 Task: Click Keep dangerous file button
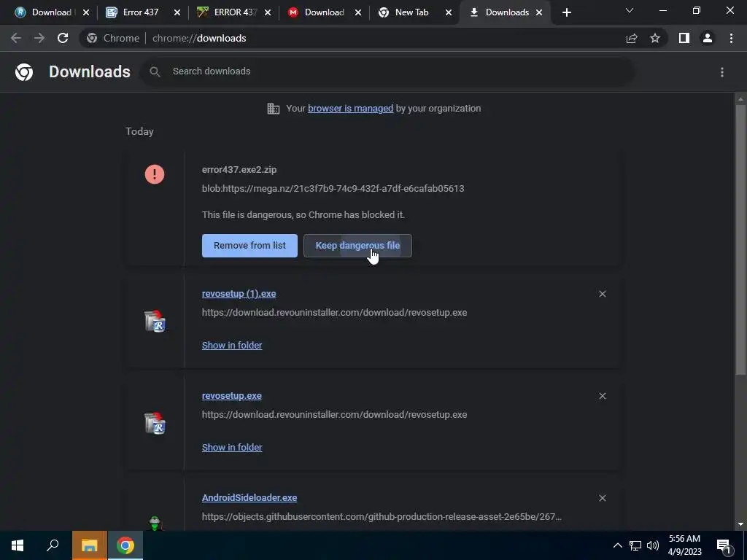357,246
